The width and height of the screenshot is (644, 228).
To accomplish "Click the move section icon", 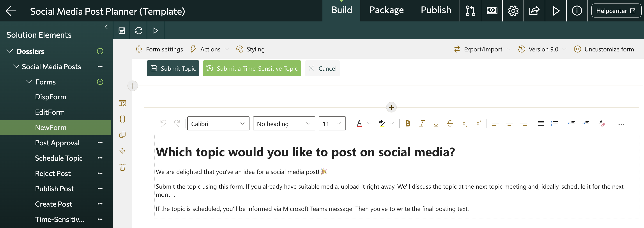I will (122, 151).
